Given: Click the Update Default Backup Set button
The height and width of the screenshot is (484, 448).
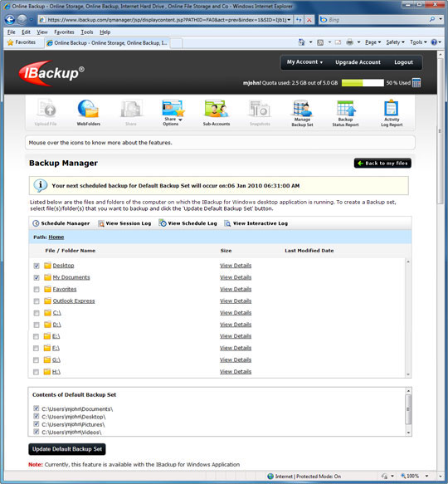Looking at the screenshot, I should tap(67, 449).
